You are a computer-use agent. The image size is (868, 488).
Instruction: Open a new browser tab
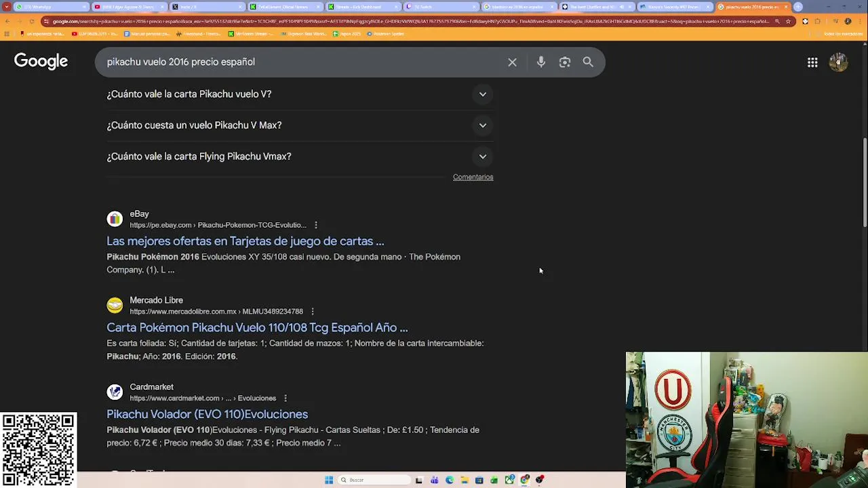[x=798, y=7]
